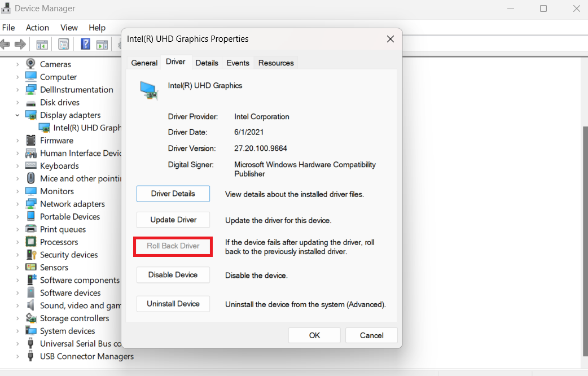This screenshot has height=376, width=588.
Task: Click the Print queues printer icon
Action: point(30,229)
